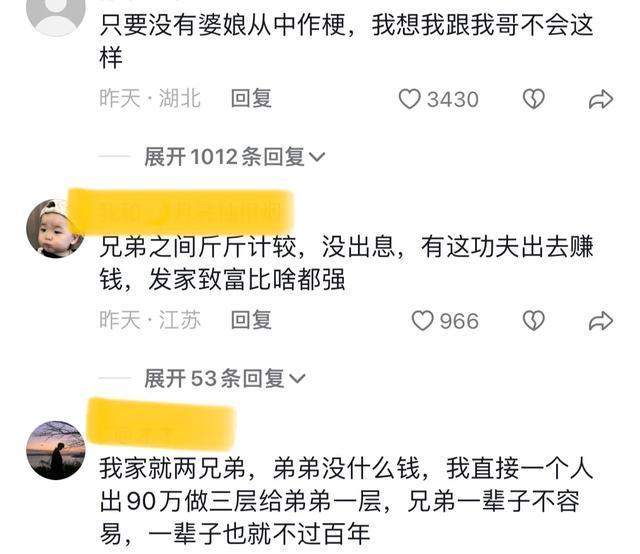The image size is (640, 554).
Task: Select comment text 我家就两兄弟
Action: point(173,468)
